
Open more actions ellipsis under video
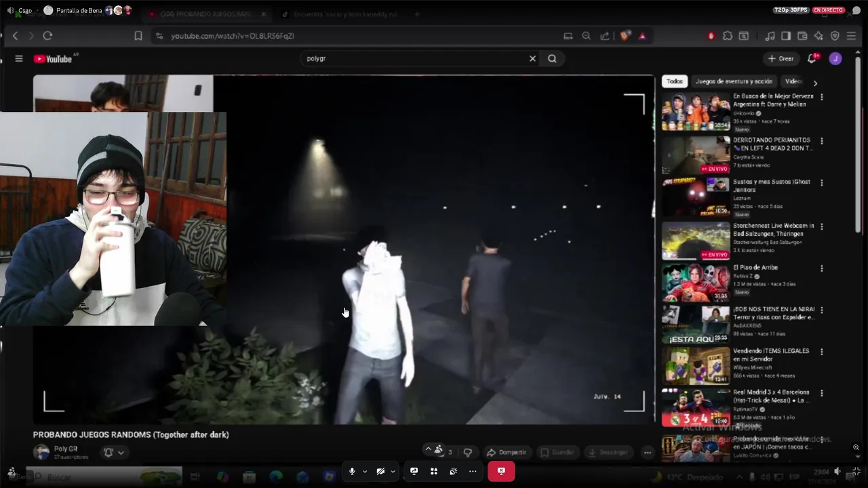(x=648, y=452)
